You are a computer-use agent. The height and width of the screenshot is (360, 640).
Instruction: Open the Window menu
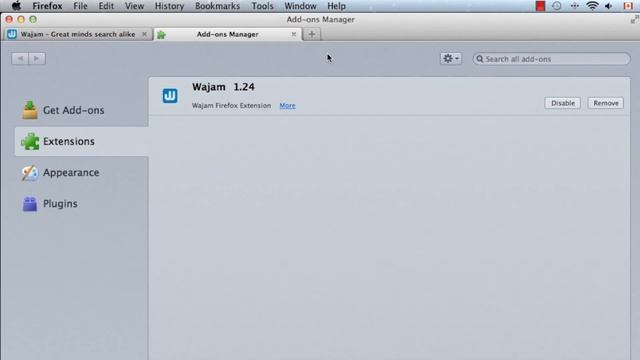click(x=300, y=6)
